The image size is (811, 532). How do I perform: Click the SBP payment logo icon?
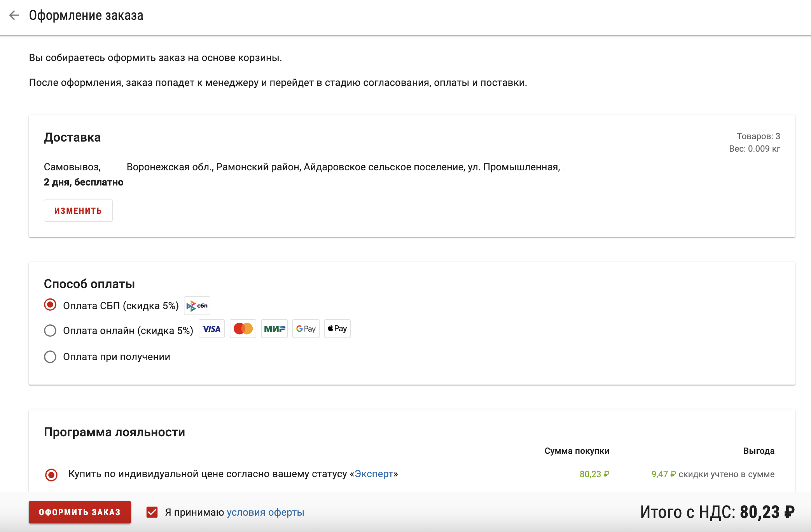[197, 306]
